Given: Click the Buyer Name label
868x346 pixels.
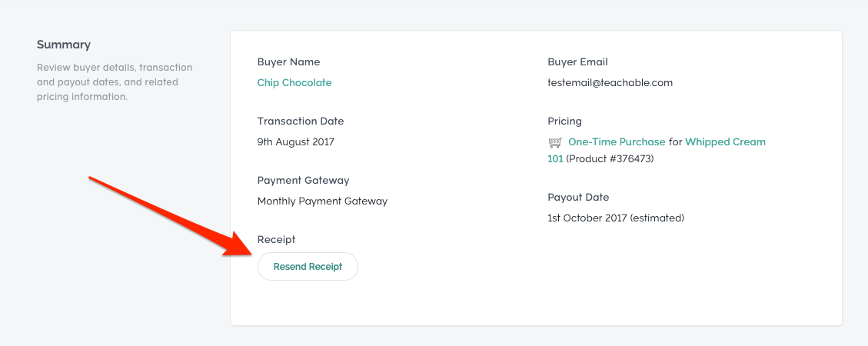Looking at the screenshot, I should [x=288, y=62].
